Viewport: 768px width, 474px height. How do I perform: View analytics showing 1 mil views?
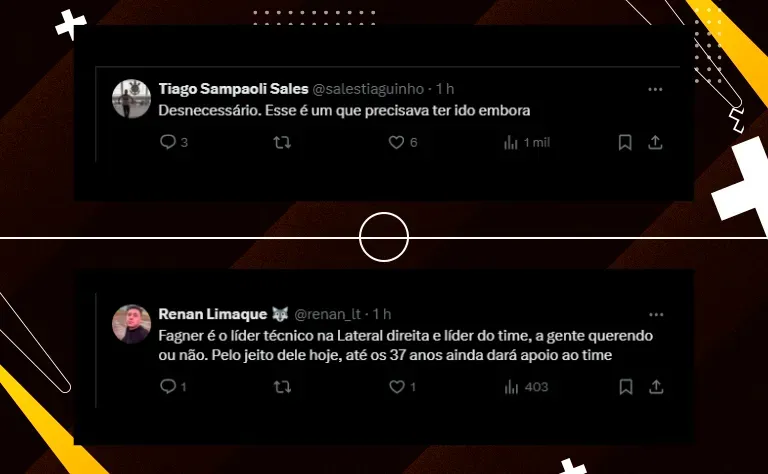tap(527, 142)
